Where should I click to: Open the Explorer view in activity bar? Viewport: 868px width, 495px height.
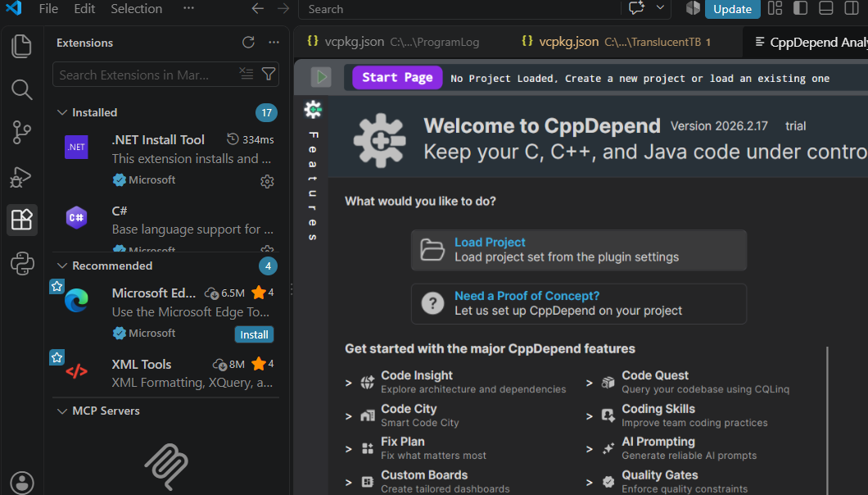click(21, 45)
